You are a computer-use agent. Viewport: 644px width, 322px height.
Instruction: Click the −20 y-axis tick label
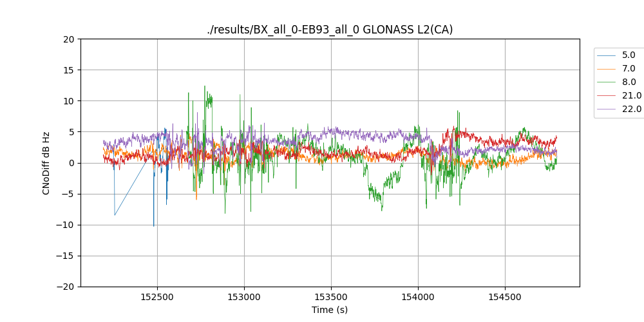tap(65, 287)
